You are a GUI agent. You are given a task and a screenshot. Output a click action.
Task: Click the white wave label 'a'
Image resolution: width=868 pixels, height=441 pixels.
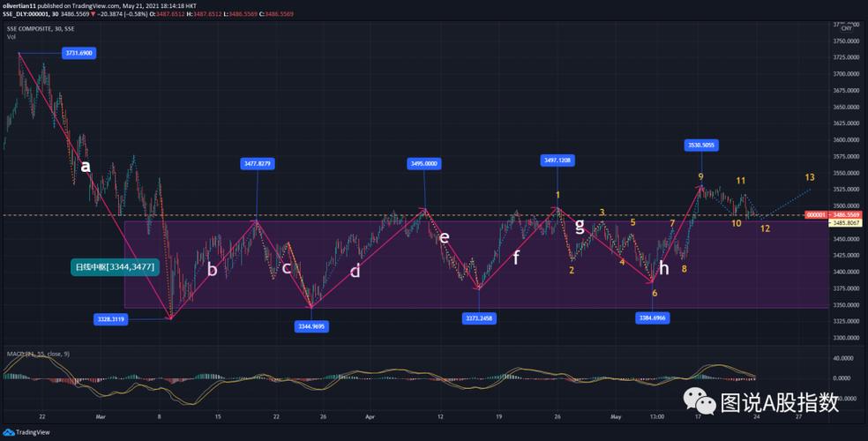86,166
